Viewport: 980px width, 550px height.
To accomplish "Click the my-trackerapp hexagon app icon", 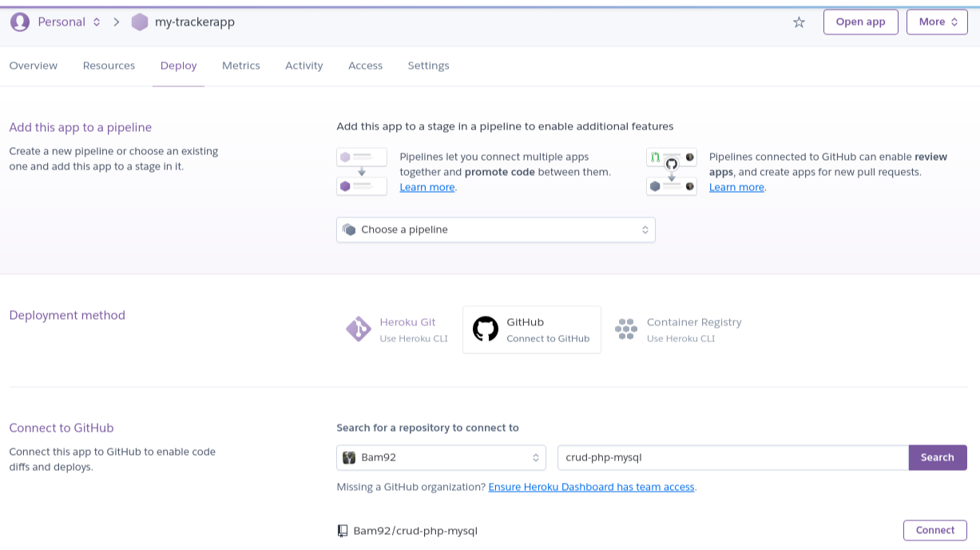I will pyautogui.click(x=140, y=22).
